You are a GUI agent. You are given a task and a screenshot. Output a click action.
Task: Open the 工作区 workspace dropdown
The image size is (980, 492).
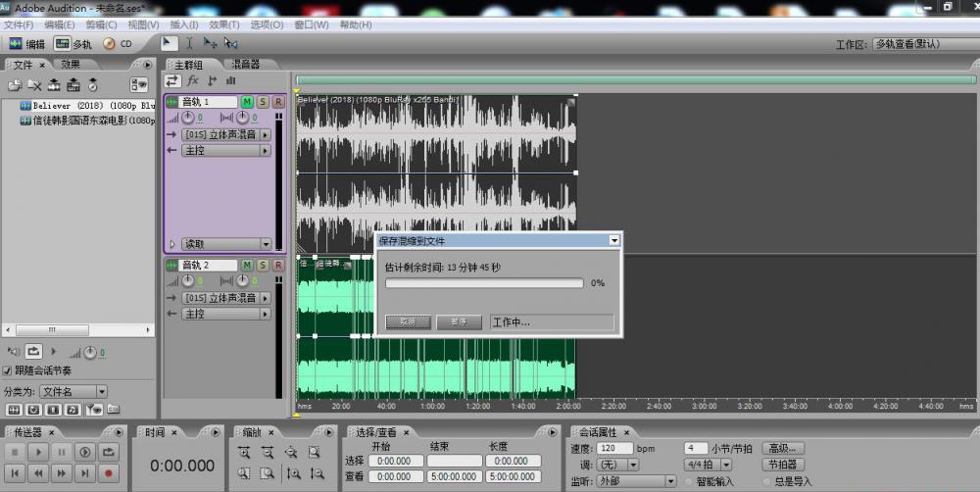pyautogui.click(x=924, y=44)
